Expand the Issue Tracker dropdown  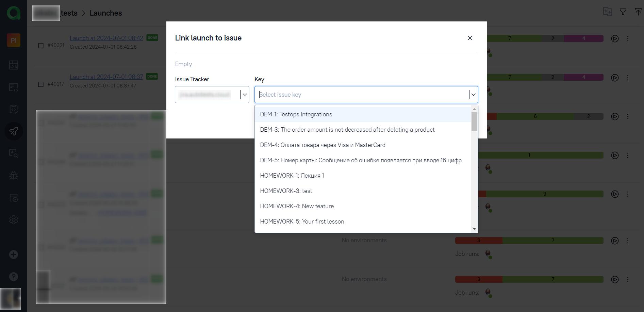[x=245, y=95]
